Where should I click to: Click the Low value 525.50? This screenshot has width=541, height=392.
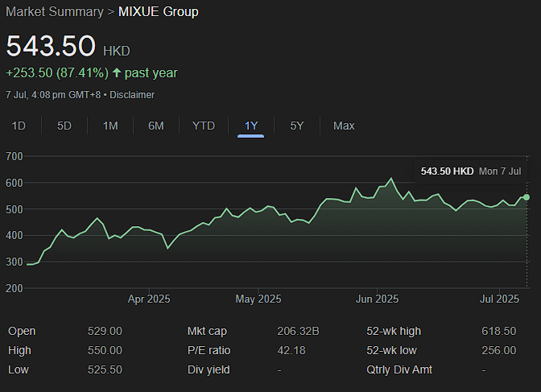click(x=105, y=369)
